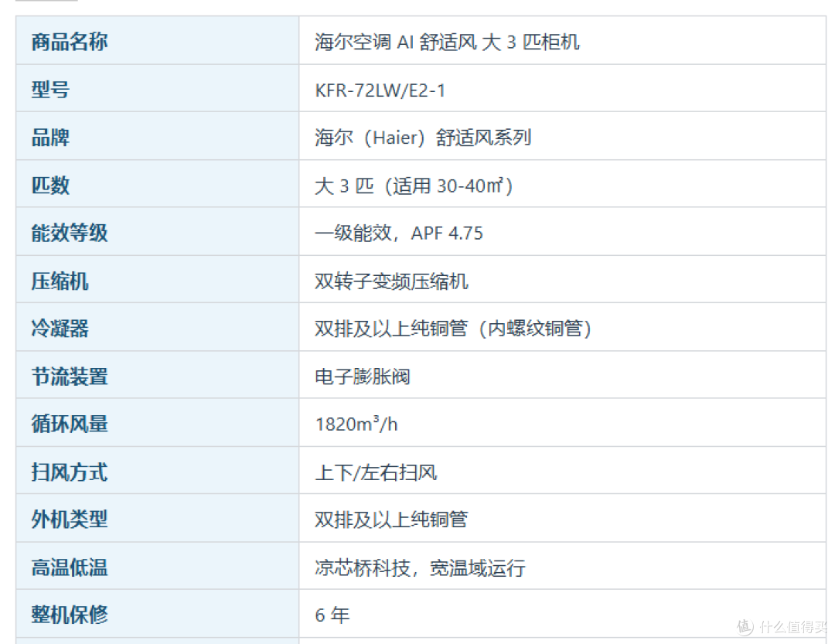The image size is (835, 644).
Task: Click the 压缩机 label cell
Action: click(157, 280)
